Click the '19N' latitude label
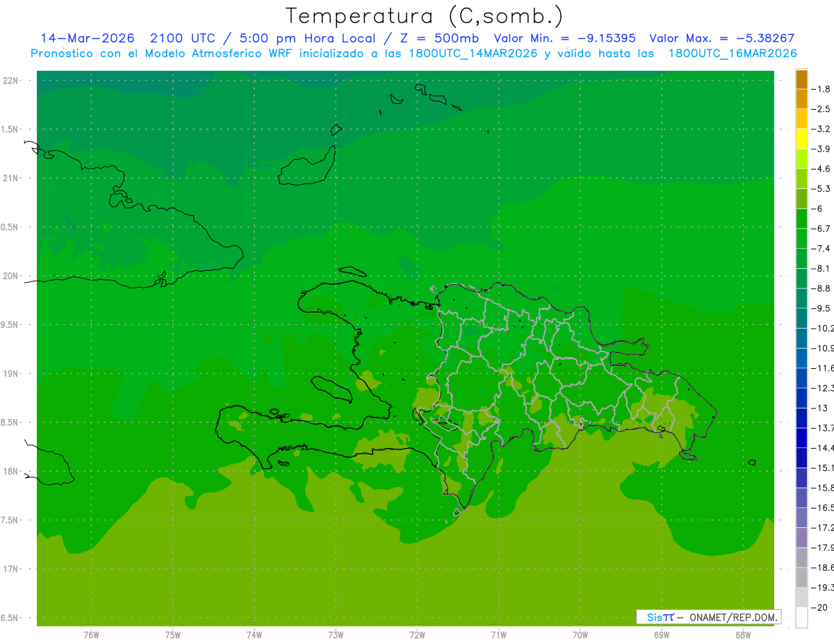 coord(11,374)
